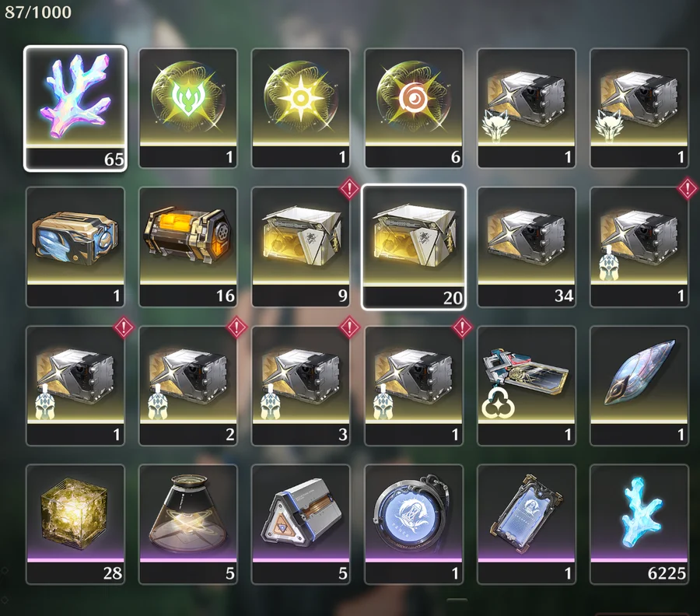Viewport: 700px width, 616px height.
Task: Select the orange spiral orb with 6
Action: pos(414,108)
